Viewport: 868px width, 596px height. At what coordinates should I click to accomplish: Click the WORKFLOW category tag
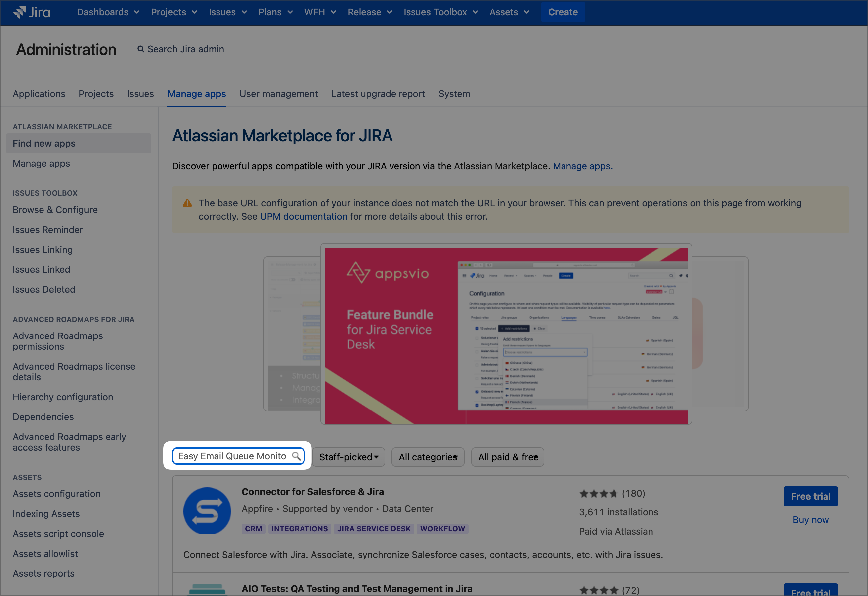pyautogui.click(x=442, y=529)
